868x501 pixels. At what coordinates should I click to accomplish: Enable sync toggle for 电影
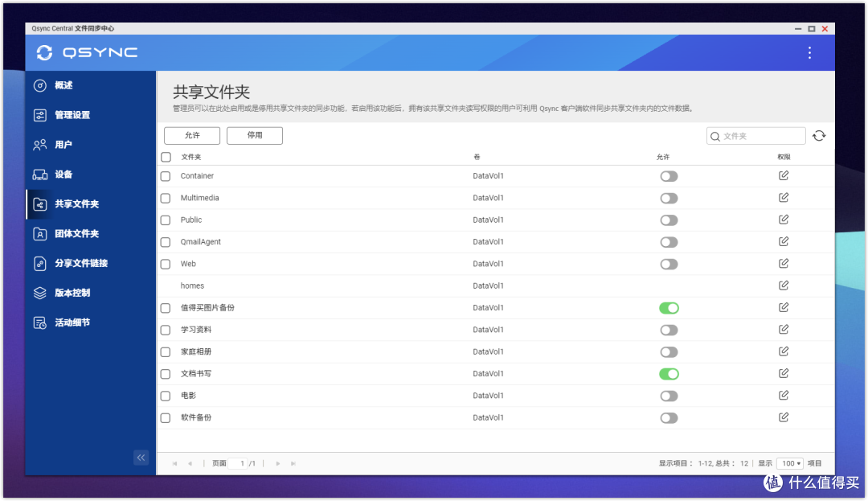[x=669, y=396]
